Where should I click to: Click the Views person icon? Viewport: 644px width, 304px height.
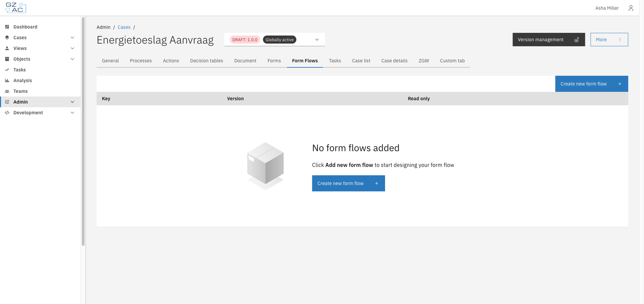tap(7, 48)
